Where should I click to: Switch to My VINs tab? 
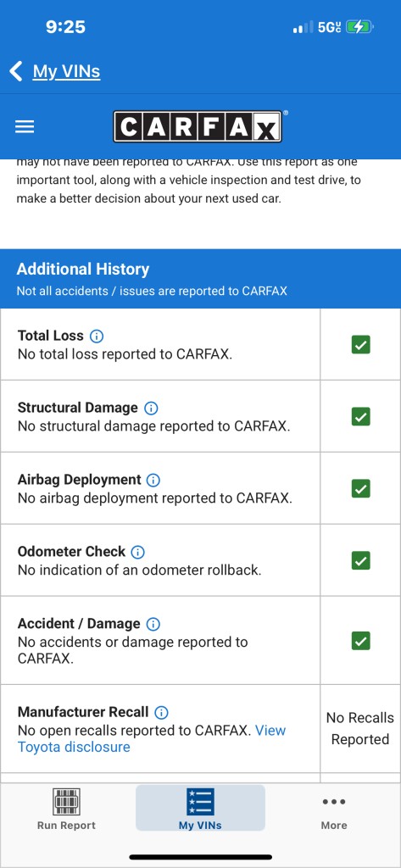click(x=200, y=808)
